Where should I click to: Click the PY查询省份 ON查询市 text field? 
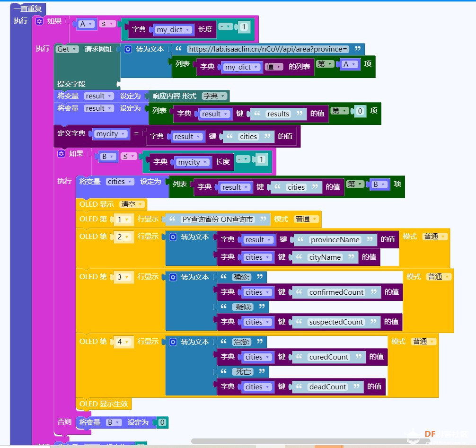pyautogui.click(x=218, y=220)
